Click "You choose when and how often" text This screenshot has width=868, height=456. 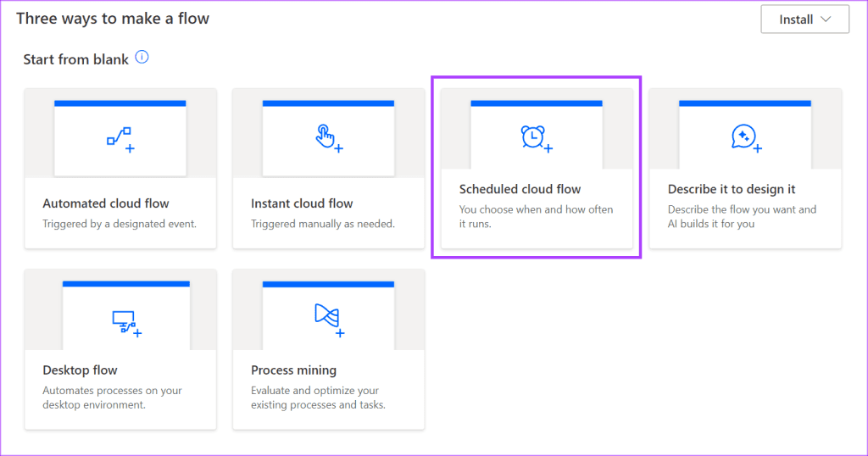point(536,209)
